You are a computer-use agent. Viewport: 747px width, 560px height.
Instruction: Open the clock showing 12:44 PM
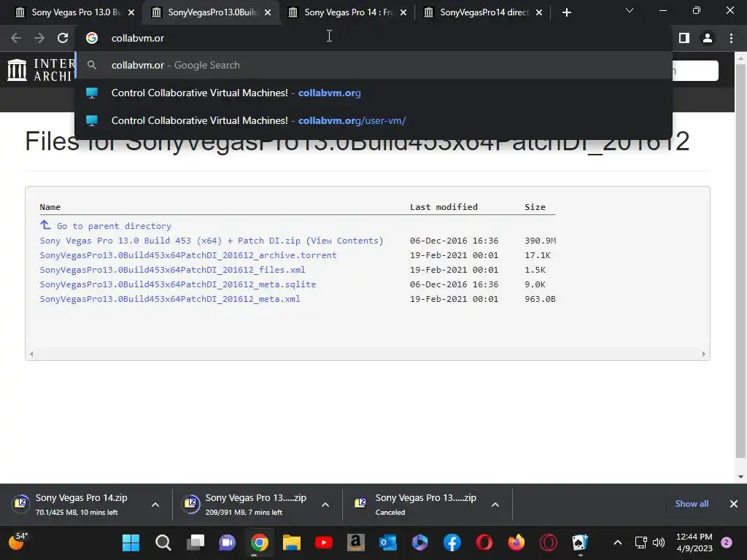pyautogui.click(x=694, y=542)
